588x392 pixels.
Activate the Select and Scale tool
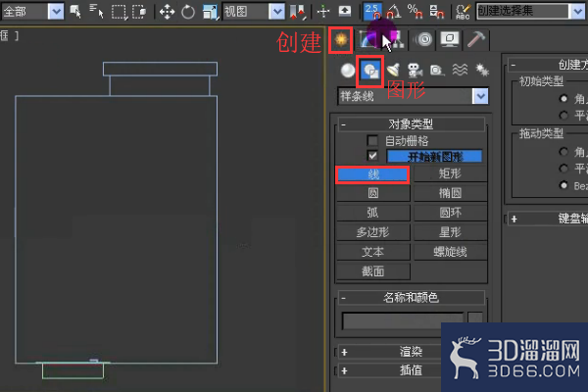click(210, 12)
